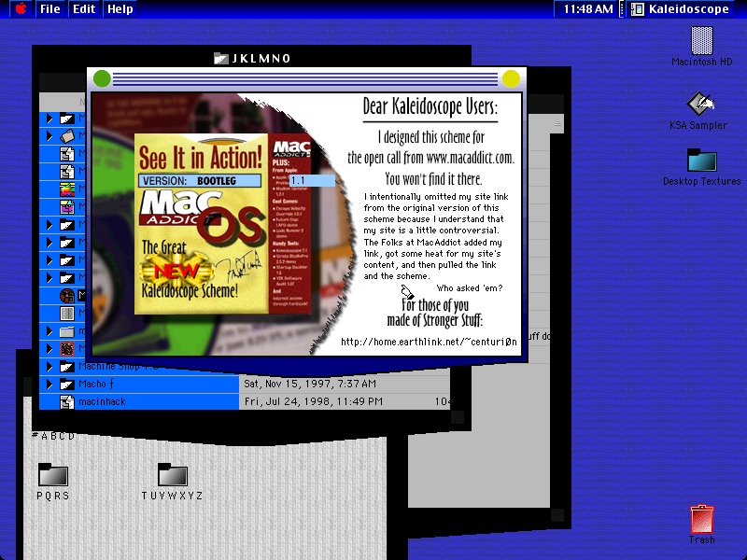
Task: Expand the Machine Shop folder
Action: coord(49,367)
